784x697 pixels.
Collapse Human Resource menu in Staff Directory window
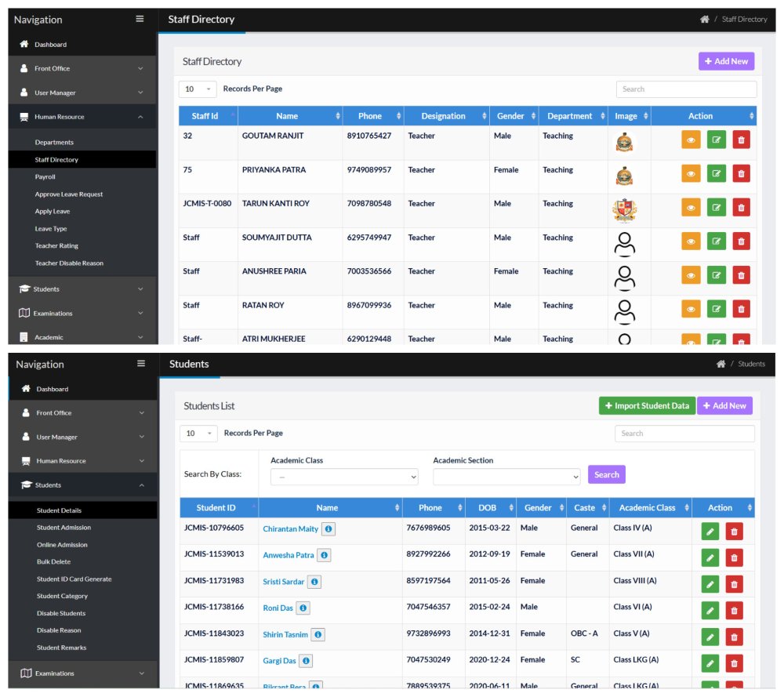82,117
